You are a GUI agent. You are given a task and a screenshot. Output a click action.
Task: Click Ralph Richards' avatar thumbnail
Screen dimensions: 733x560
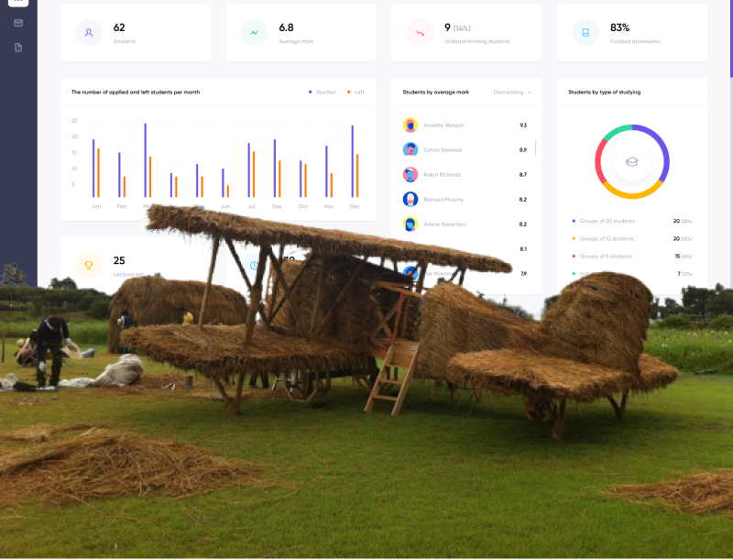click(409, 174)
